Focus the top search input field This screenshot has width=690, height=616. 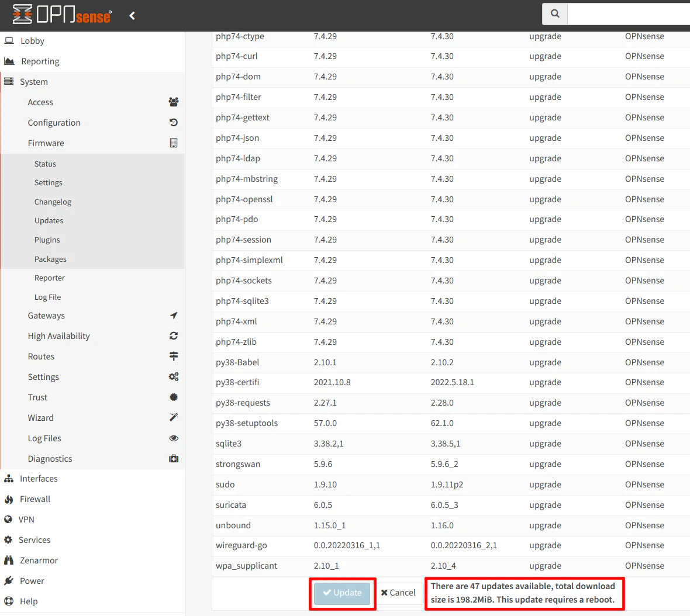pyautogui.click(x=629, y=13)
